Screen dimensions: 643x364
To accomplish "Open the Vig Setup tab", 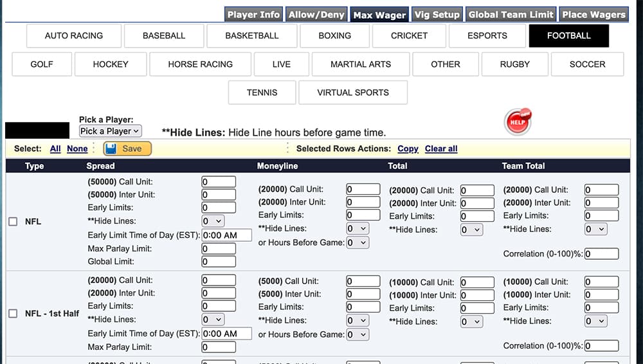I will pos(437,15).
